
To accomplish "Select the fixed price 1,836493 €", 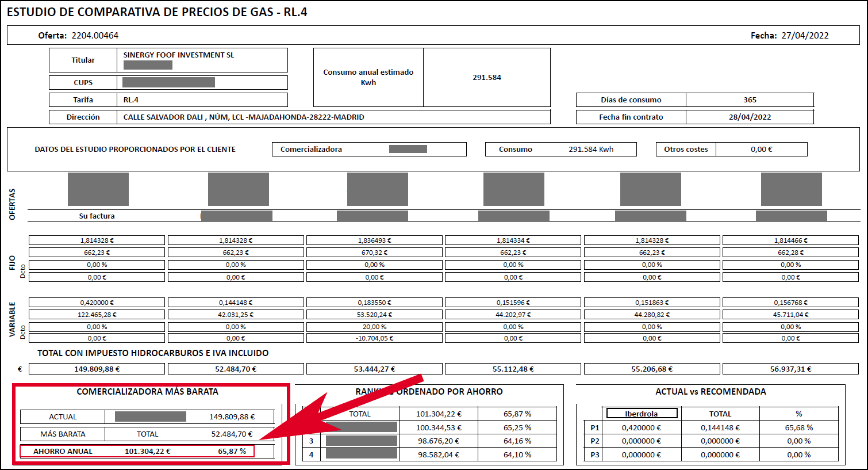I will [x=374, y=240].
